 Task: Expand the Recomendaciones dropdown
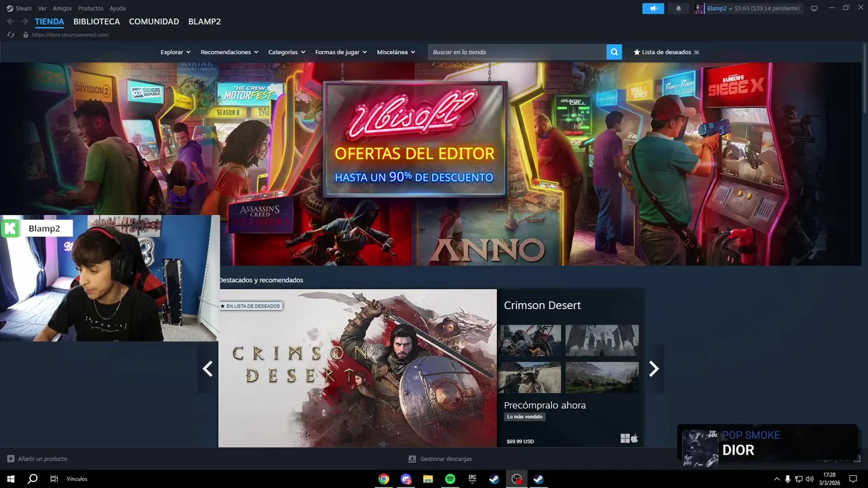tap(229, 52)
